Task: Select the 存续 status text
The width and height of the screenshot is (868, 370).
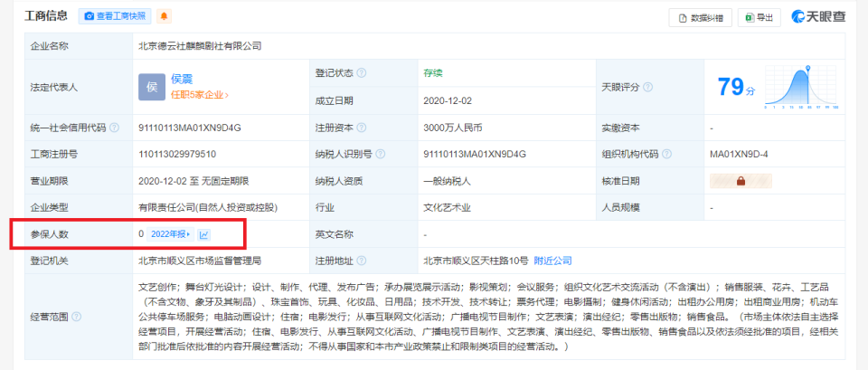Action: (433, 73)
